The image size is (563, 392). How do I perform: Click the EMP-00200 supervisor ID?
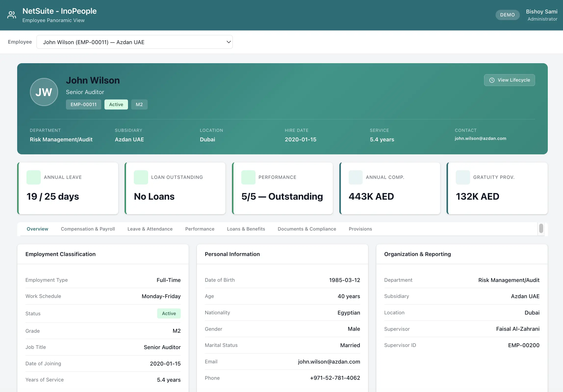[x=524, y=345]
